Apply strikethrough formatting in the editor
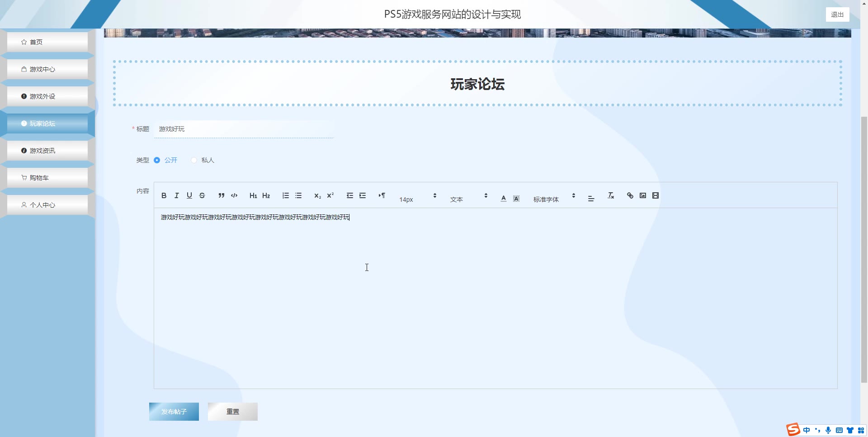Image resolution: width=868 pixels, height=437 pixels. point(202,195)
